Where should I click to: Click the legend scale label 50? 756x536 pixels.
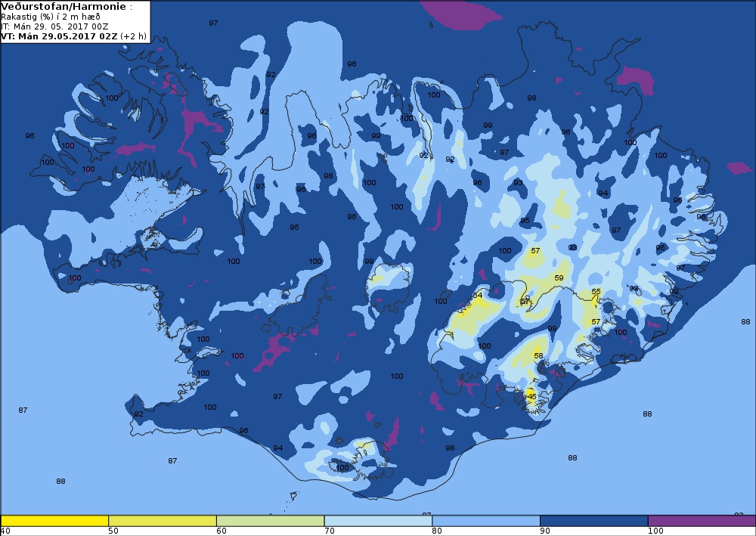pos(113,531)
